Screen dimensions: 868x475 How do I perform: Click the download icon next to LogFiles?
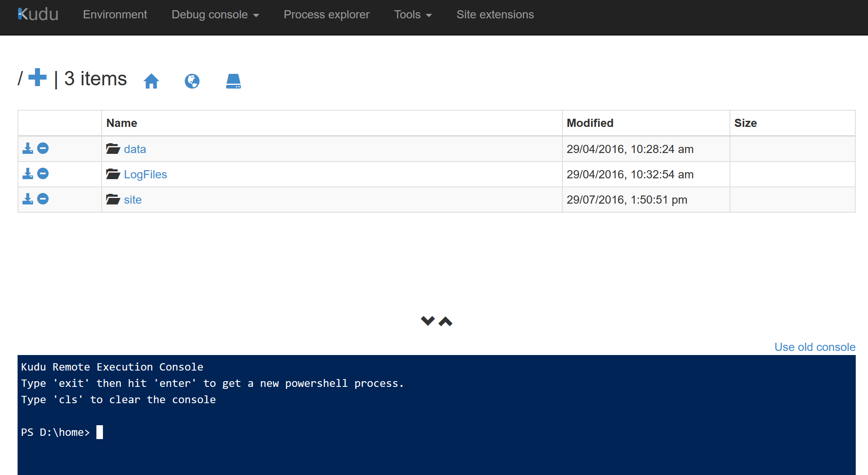pyautogui.click(x=28, y=174)
